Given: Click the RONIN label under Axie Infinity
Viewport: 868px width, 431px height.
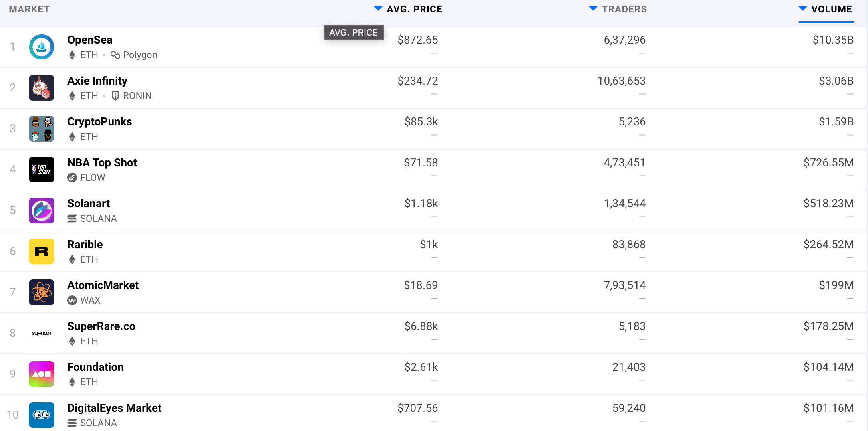Looking at the screenshot, I should (137, 96).
